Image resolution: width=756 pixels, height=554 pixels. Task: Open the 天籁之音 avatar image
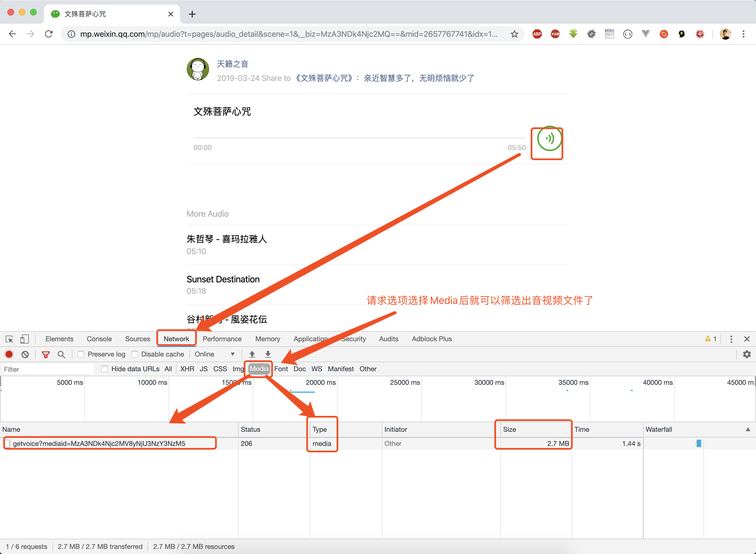(198, 69)
